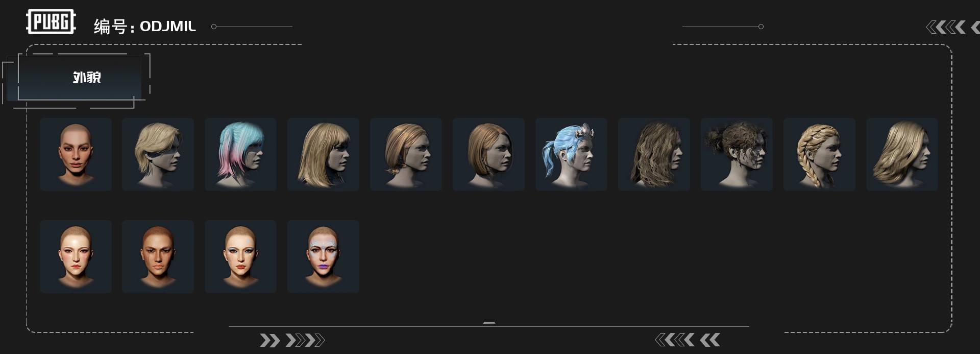Image resolution: width=980 pixels, height=354 pixels.
Task: Select the long blonde hair with bangs
Action: click(x=324, y=154)
